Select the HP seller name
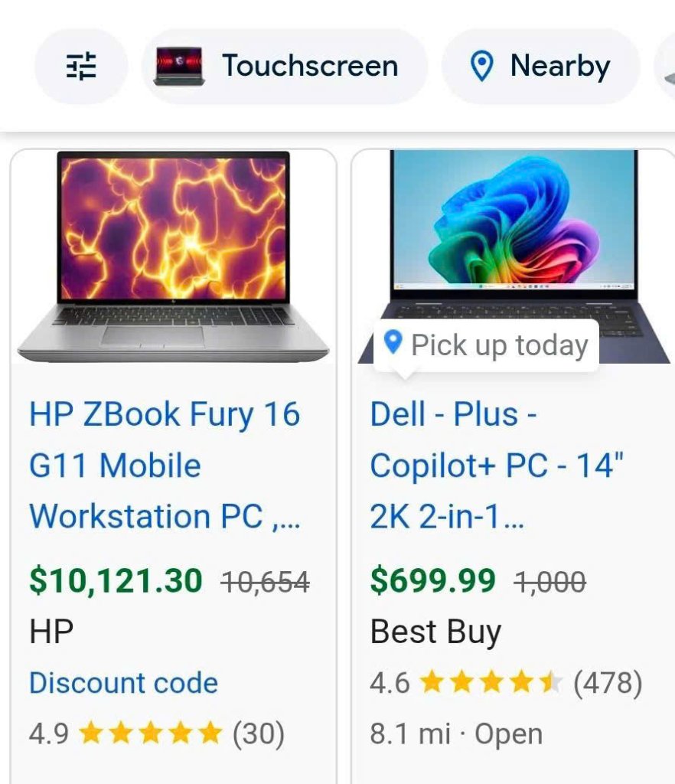 [x=51, y=631]
